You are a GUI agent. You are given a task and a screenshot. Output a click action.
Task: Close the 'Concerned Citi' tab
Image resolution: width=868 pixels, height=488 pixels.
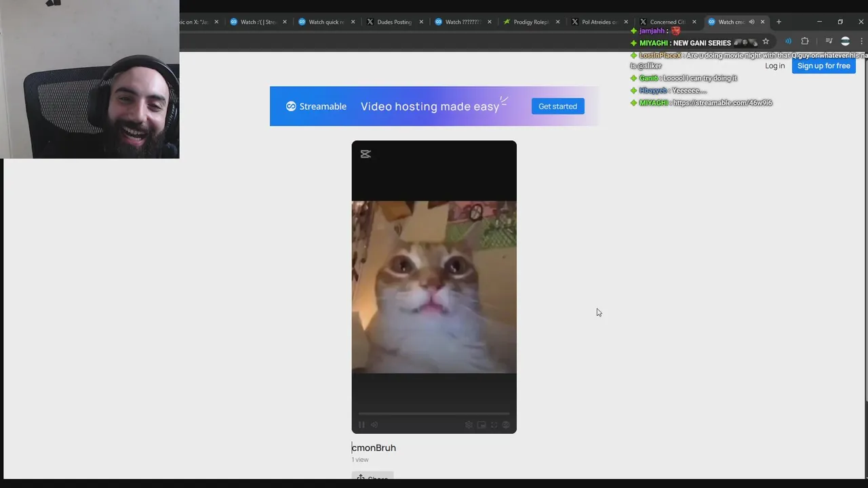tap(694, 22)
